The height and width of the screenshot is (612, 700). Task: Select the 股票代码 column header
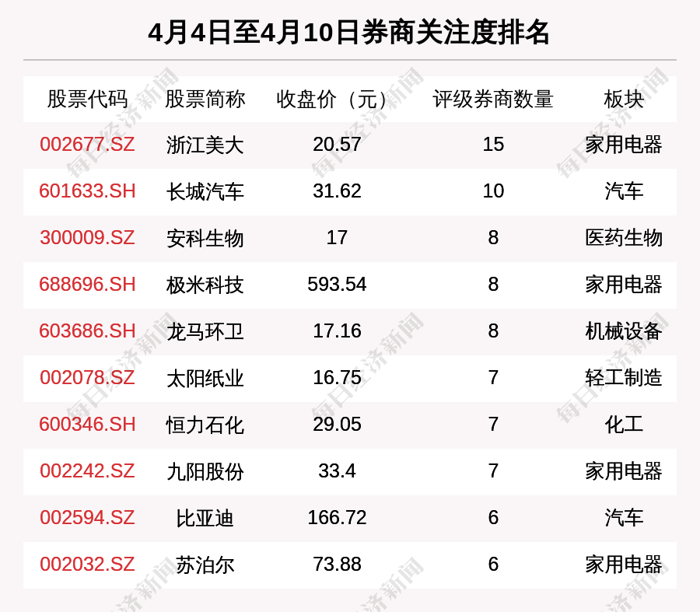pos(87,99)
